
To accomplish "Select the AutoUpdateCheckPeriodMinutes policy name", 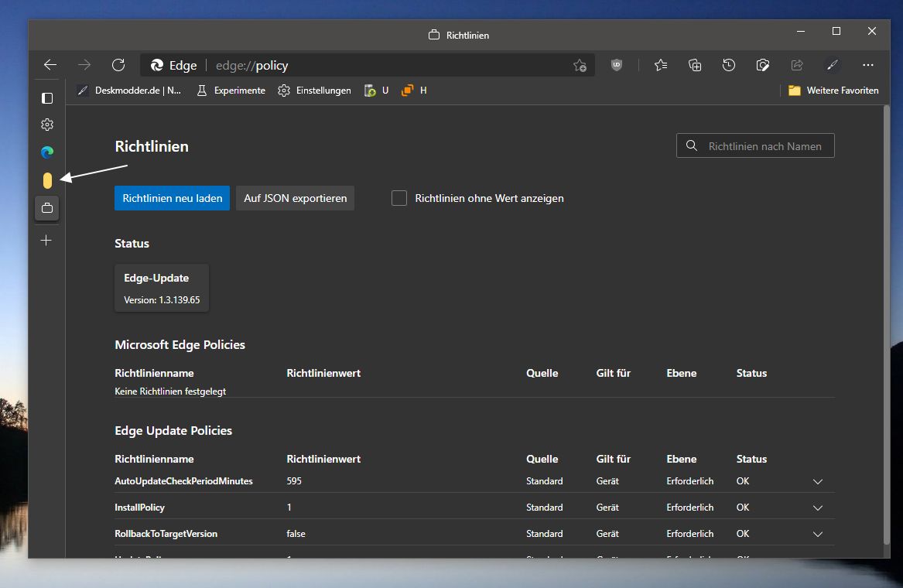I will click(183, 481).
